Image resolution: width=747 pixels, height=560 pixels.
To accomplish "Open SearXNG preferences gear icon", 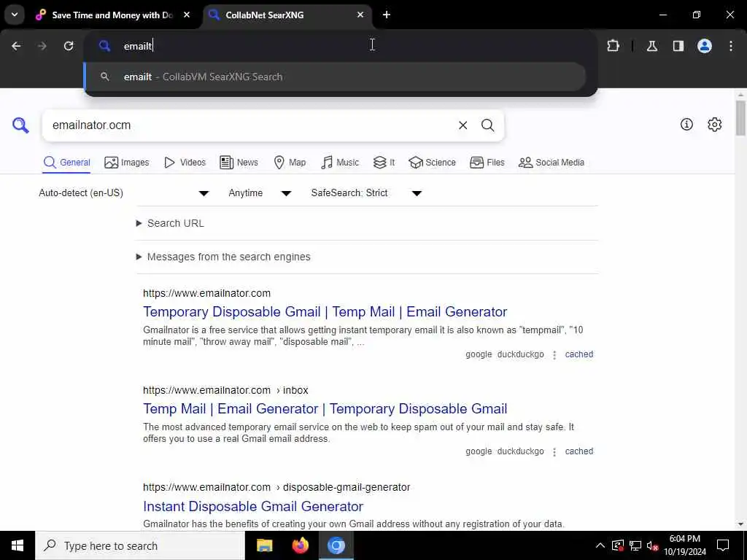I will point(714,124).
